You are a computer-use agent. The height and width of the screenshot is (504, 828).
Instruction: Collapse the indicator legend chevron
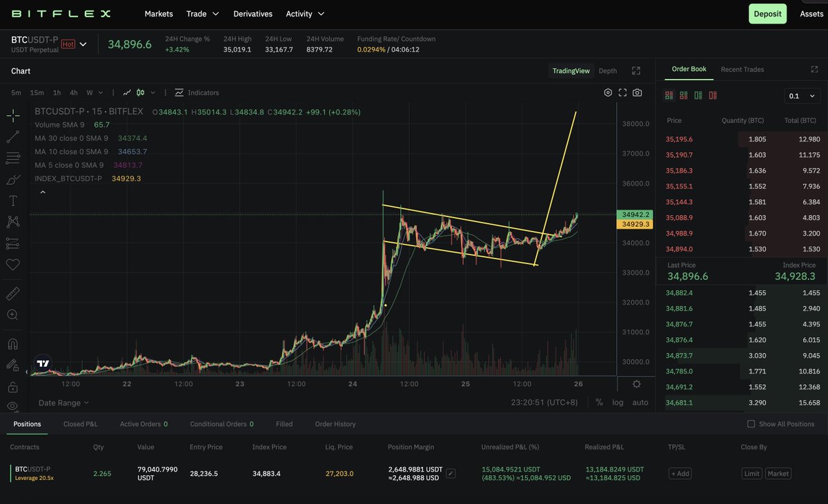tap(43, 192)
